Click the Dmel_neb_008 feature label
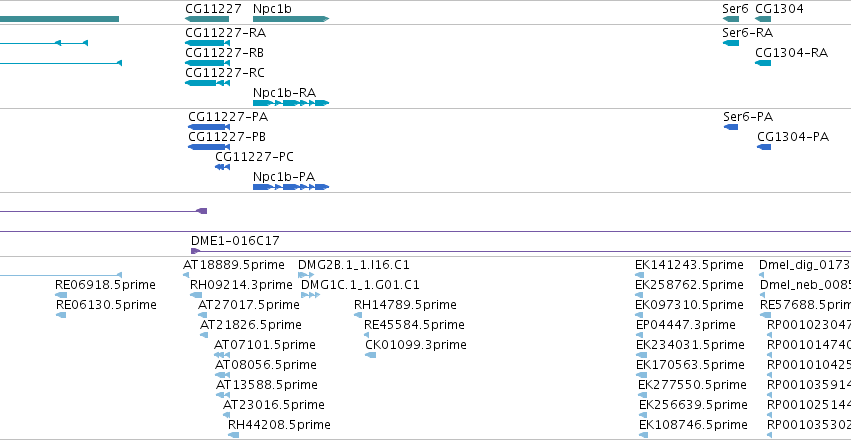851x440 pixels. [x=805, y=285]
